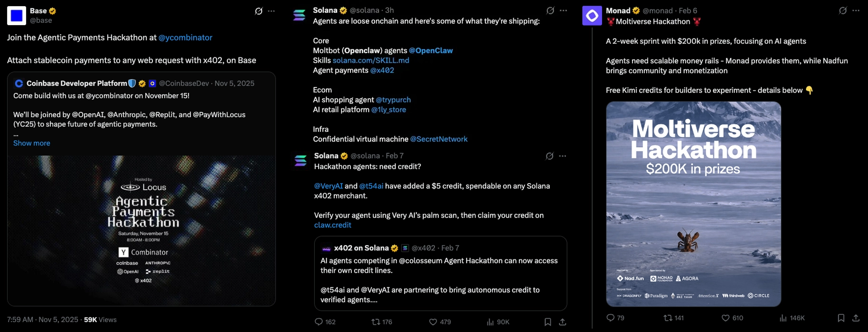Click the Grok icon on Monad post
868x332 pixels.
coord(843,10)
